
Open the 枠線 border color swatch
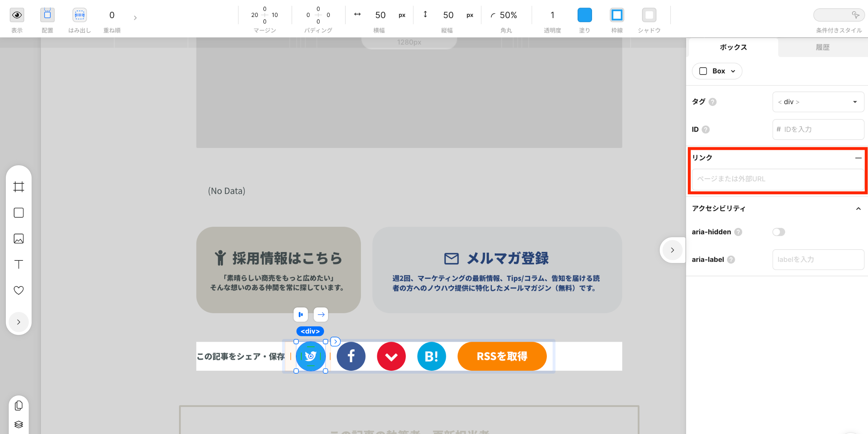click(x=617, y=15)
